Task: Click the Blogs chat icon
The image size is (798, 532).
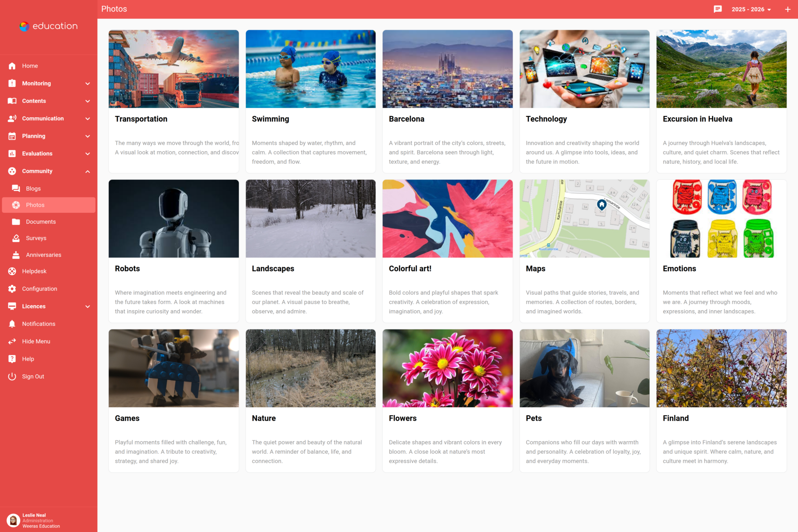Action: pyautogui.click(x=16, y=188)
